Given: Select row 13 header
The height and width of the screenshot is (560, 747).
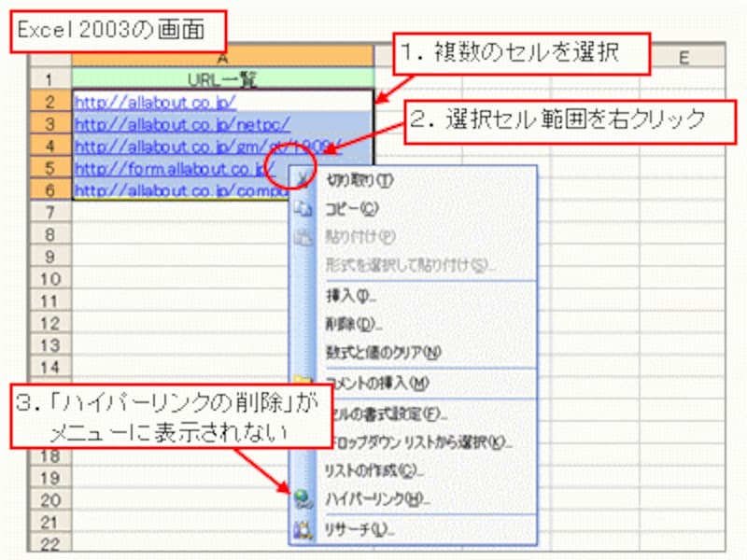Looking at the screenshot, I should coord(50,345).
